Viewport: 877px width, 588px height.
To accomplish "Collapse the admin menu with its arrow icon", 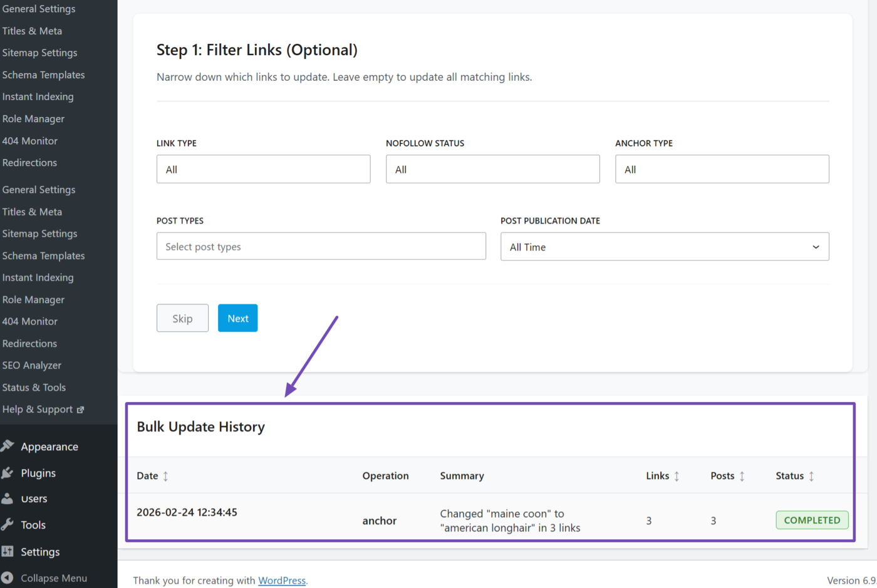I will coord(8,578).
